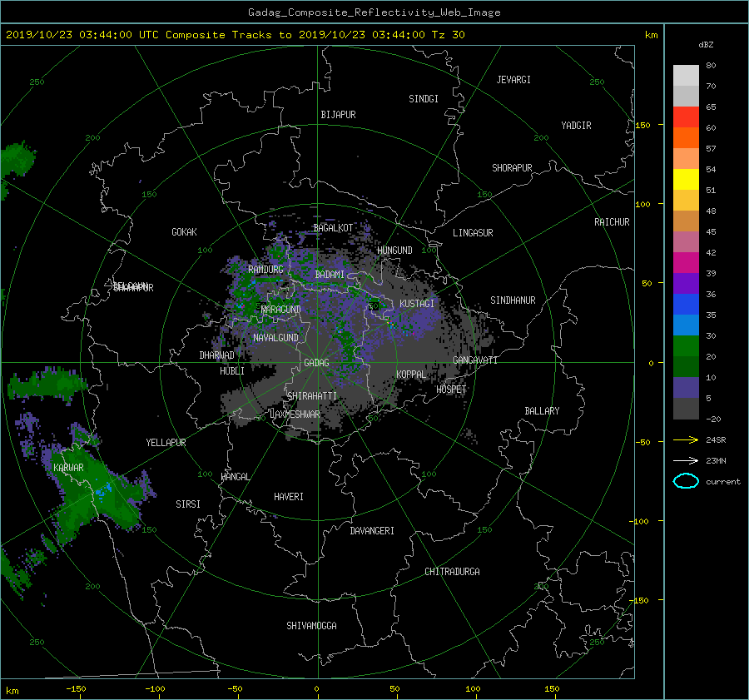Screen dimensions: 749x700
Task: Click the Gadag_Composite_Reflectivity_Web_Image title
Action: tap(374, 12)
